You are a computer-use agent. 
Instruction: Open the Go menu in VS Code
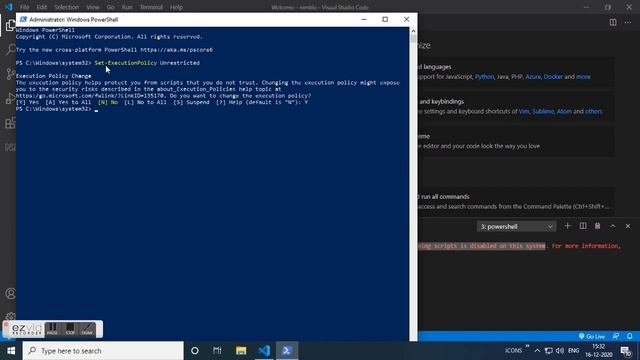click(x=110, y=7)
